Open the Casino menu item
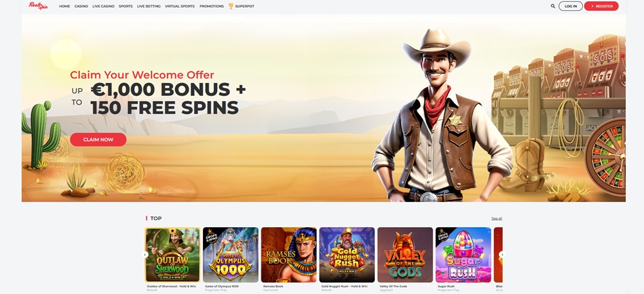Screen dimensions: 644x294 pos(81,6)
